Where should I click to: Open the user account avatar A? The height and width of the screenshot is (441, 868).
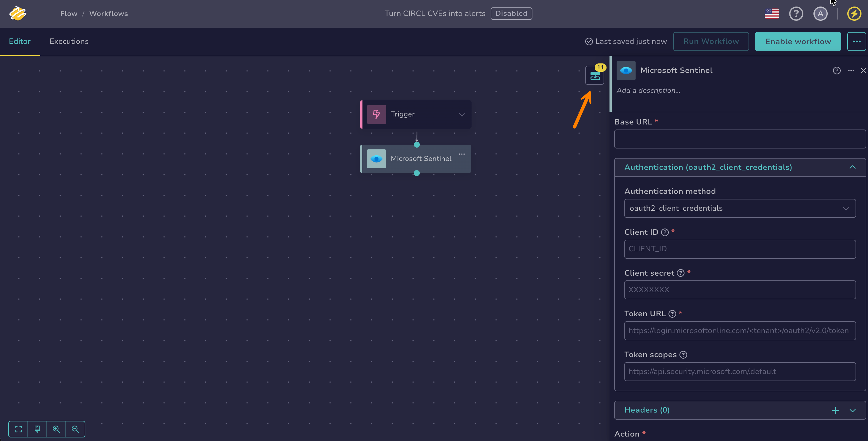point(821,13)
